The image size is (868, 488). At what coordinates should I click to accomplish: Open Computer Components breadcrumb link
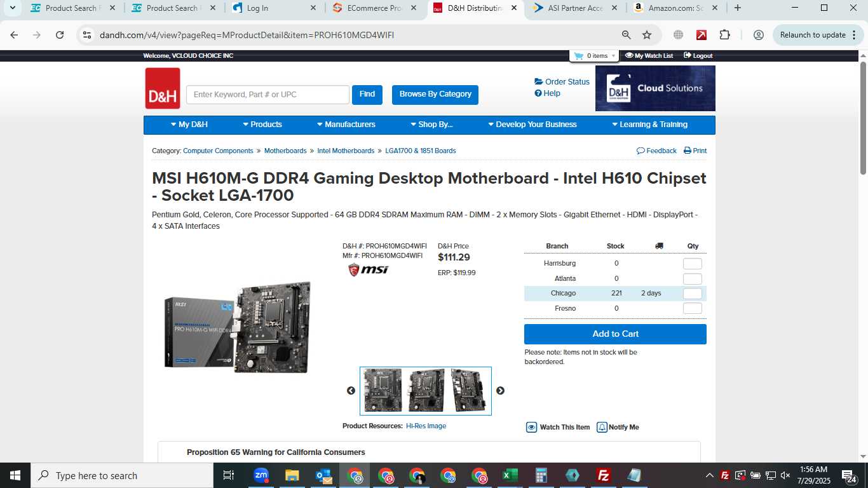point(218,151)
